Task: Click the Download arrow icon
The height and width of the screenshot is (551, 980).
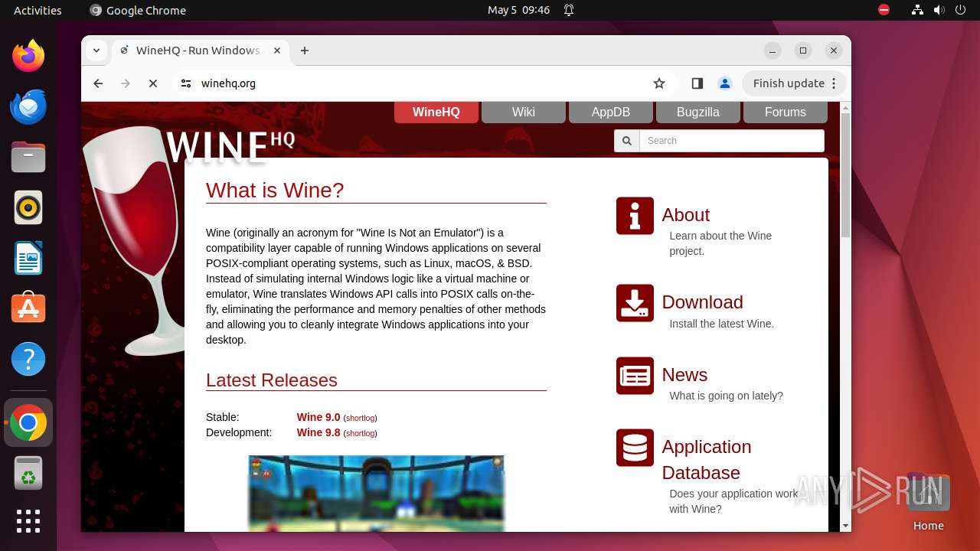Action: click(x=635, y=303)
